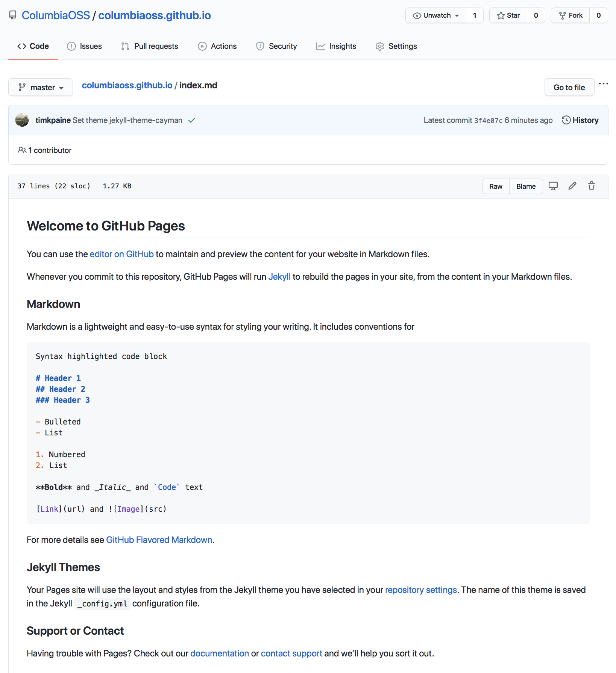This screenshot has height=673, width=616.
Task: Delete file with the trash icon
Action: [x=592, y=186]
